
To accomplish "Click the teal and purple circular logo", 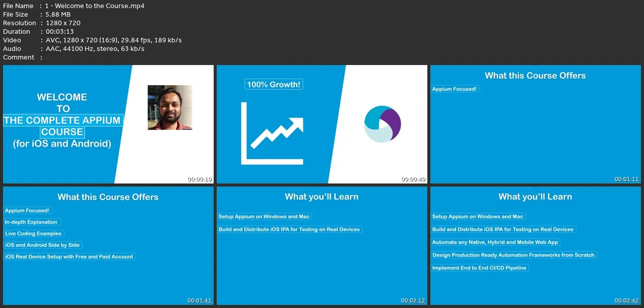I will pos(382,124).
